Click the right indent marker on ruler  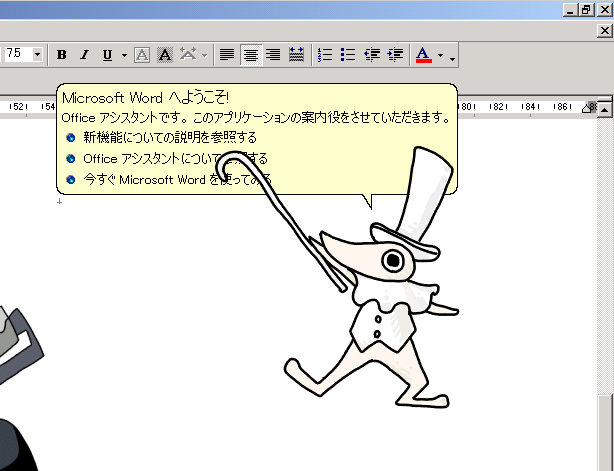pyautogui.click(x=587, y=108)
